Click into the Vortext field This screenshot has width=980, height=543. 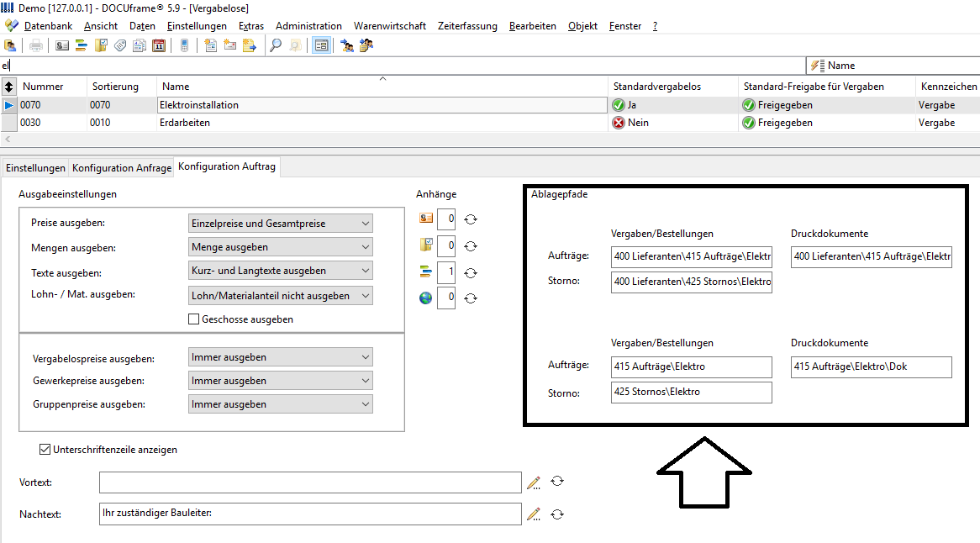(x=310, y=482)
